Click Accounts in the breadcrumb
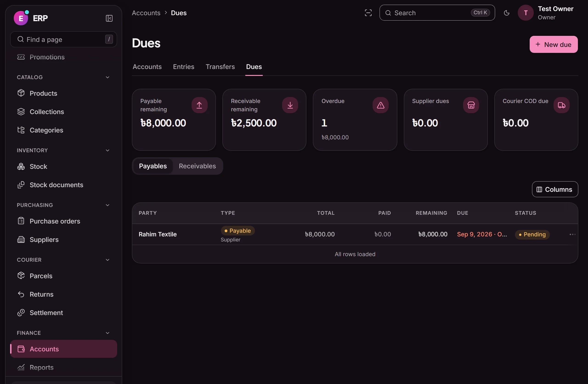 [146, 13]
